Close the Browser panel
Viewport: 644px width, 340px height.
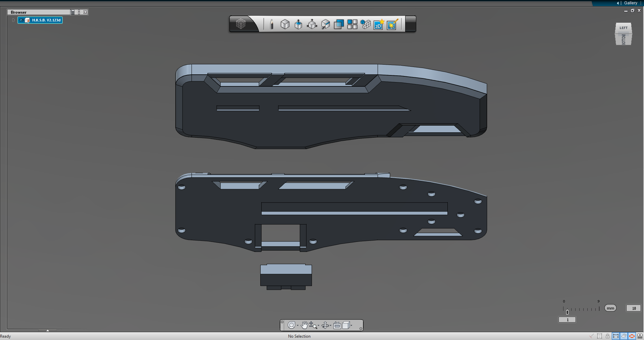coord(86,12)
